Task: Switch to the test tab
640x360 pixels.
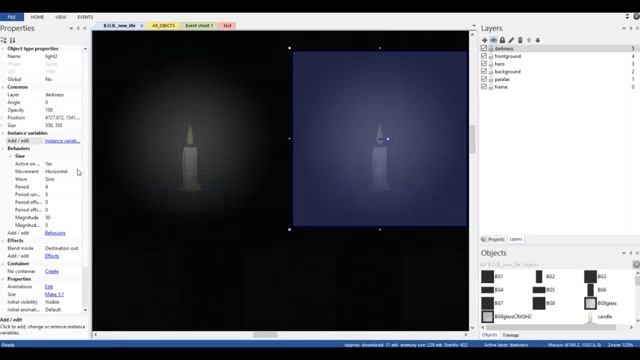Action: pyautogui.click(x=227, y=26)
